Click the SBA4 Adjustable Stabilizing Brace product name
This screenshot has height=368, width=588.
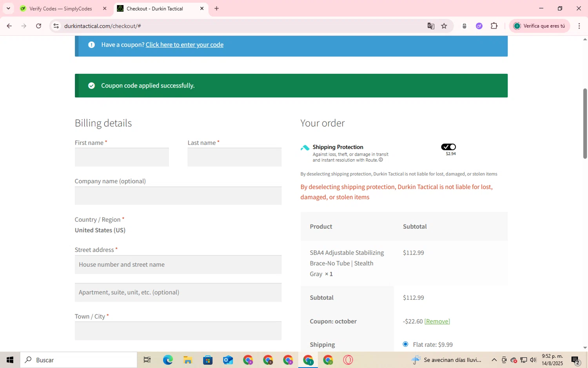point(347,263)
